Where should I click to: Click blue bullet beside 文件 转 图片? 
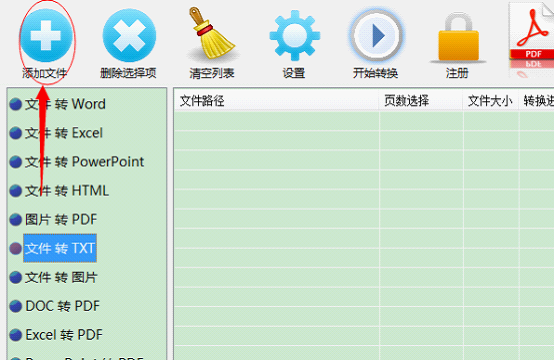click(16, 277)
